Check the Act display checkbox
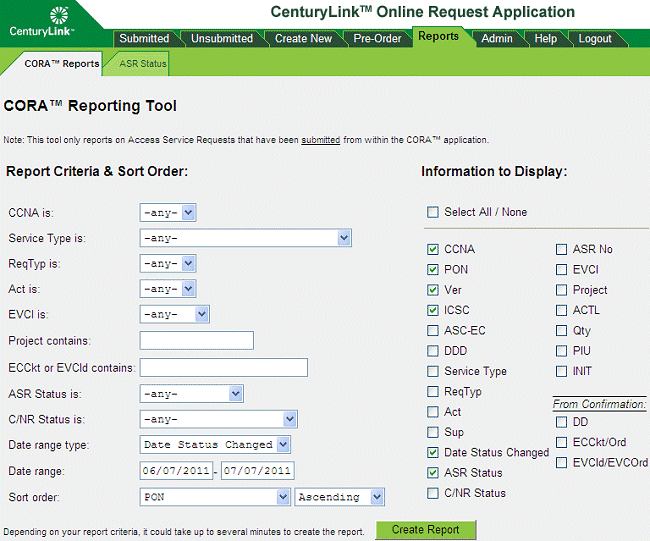Image resolution: width=650 pixels, height=541 pixels. (433, 412)
